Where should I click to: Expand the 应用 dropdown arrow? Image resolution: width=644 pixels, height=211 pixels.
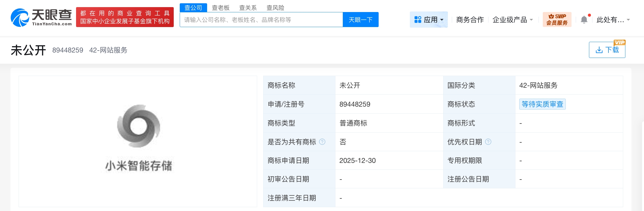coord(442,20)
